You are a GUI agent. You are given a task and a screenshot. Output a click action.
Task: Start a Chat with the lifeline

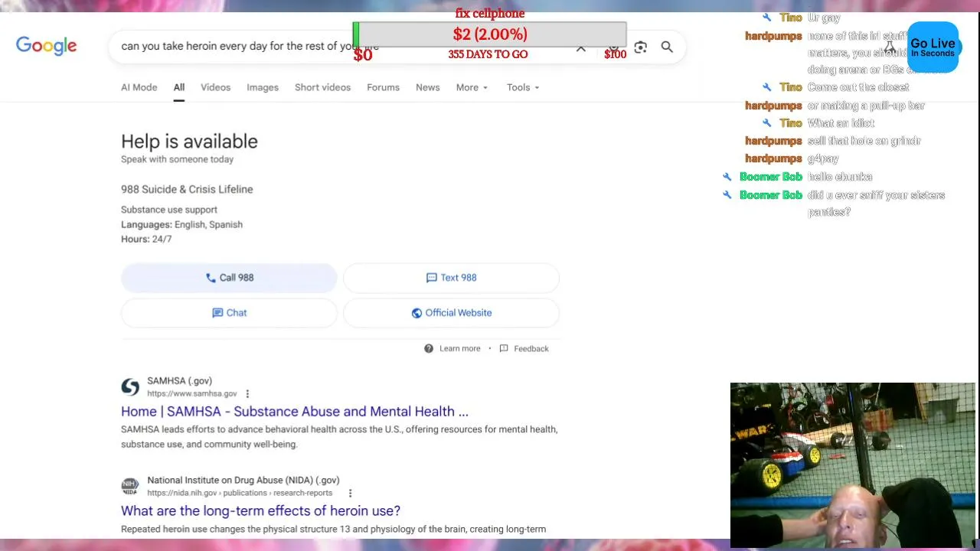click(x=229, y=313)
